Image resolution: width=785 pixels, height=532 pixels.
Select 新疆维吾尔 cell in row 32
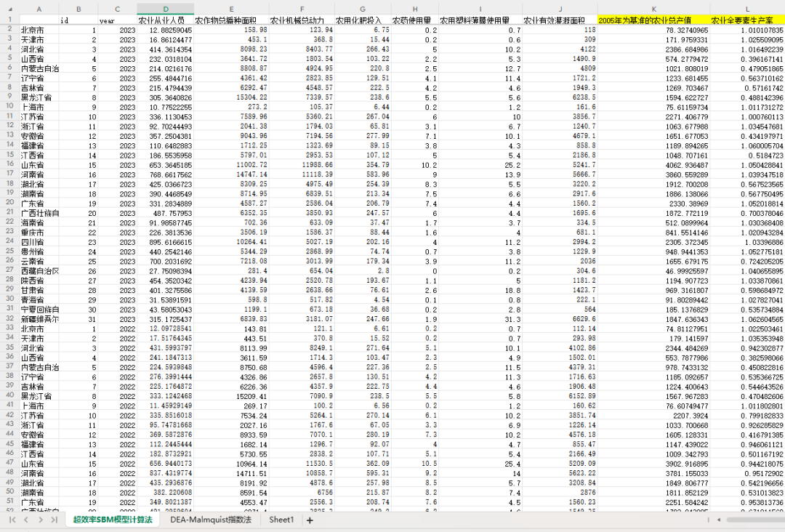pos(39,319)
